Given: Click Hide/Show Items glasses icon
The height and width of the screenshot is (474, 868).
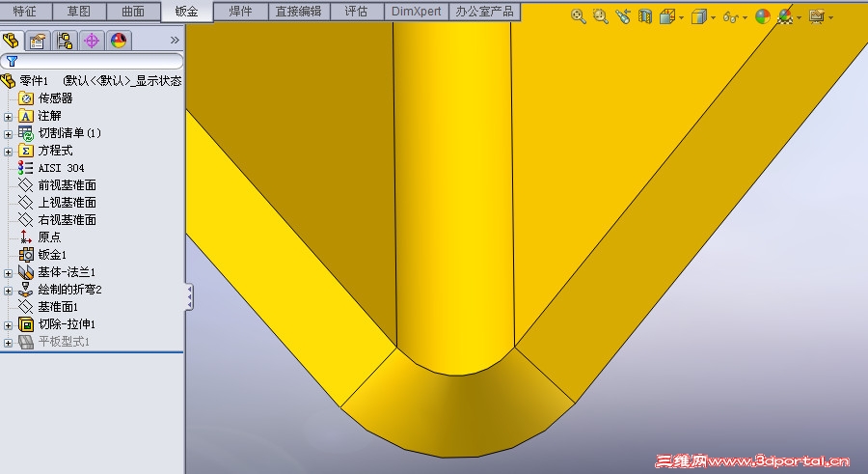Looking at the screenshot, I should 731,17.
